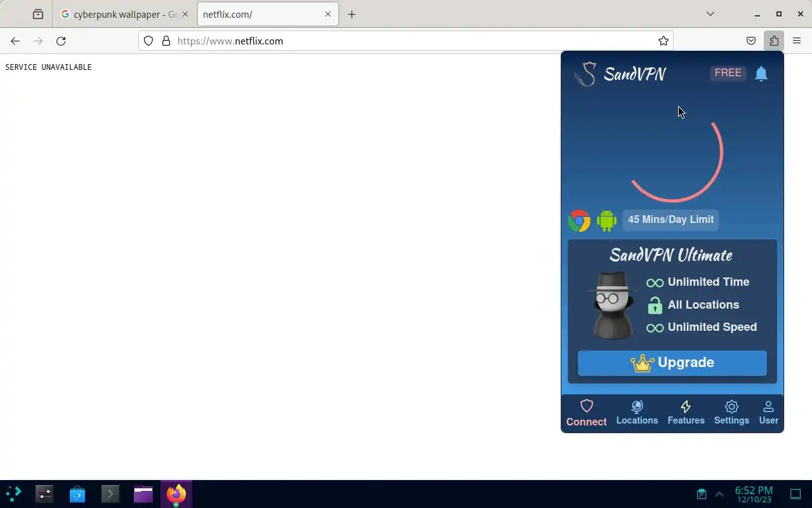The height and width of the screenshot is (508, 812).
Task: Open the Connect tab in SandVPN
Action: 586,413
